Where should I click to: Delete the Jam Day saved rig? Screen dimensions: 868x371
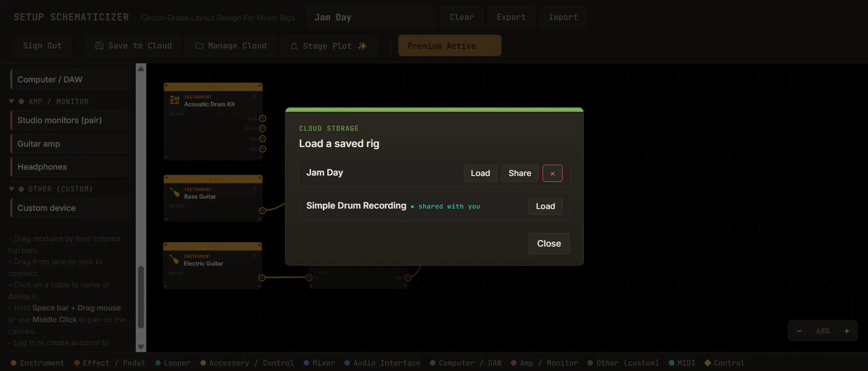[x=552, y=173]
